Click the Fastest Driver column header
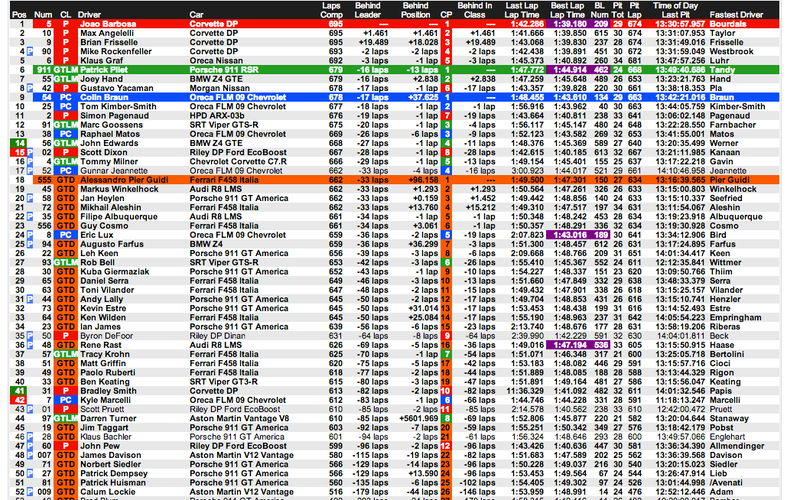This screenshot has width=800, height=500. (736, 15)
